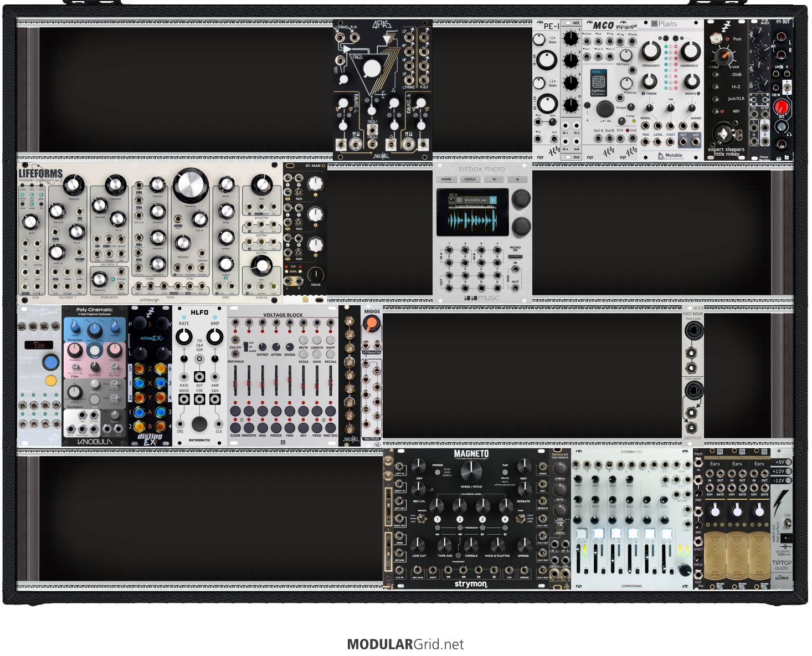Click the HARMONICS knob on Plaits
This screenshot has width=812, height=656.
[x=690, y=51]
